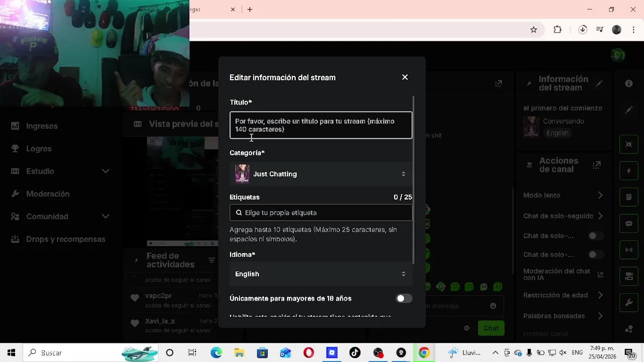Open Chrome media control icon
This screenshot has height=362, width=644.
599,30
